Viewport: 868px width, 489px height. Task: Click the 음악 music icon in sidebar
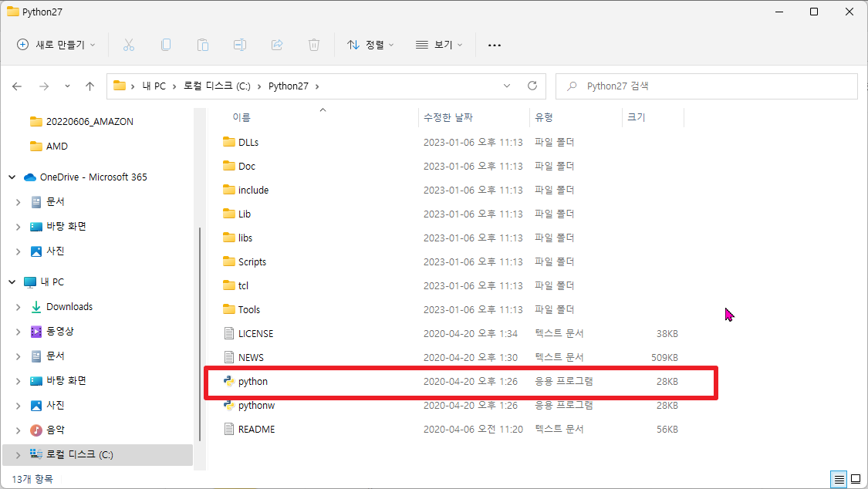pyautogui.click(x=36, y=430)
